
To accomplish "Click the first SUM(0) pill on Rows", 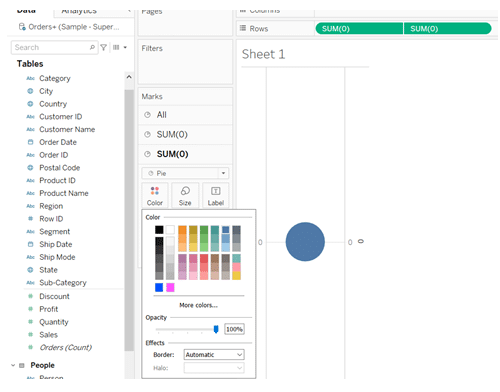I will click(359, 29).
